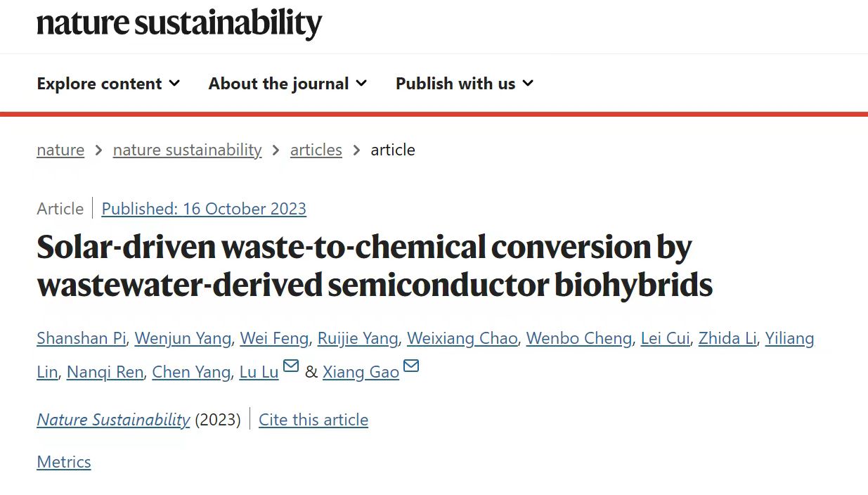This screenshot has height=495, width=868.
Task: Open the Explore content menu
Action: click(x=108, y=83)
